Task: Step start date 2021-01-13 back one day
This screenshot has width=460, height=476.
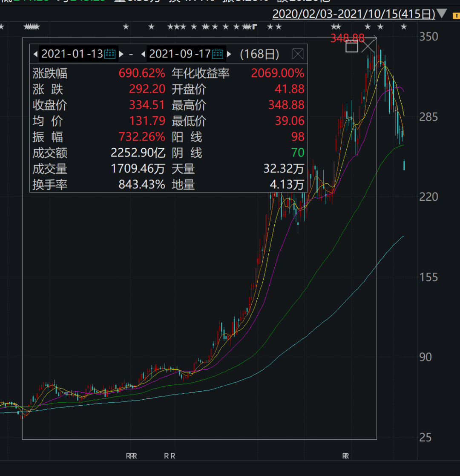Action: pyautogui.click(x=35, y=54)
